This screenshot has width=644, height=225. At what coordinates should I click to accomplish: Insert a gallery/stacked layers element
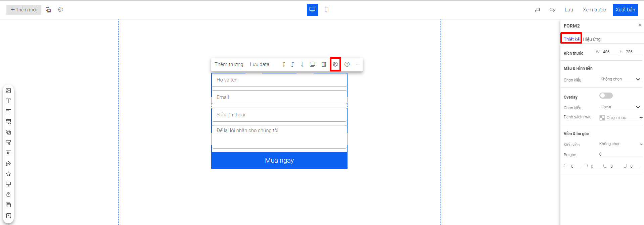(x=8, y=205)
